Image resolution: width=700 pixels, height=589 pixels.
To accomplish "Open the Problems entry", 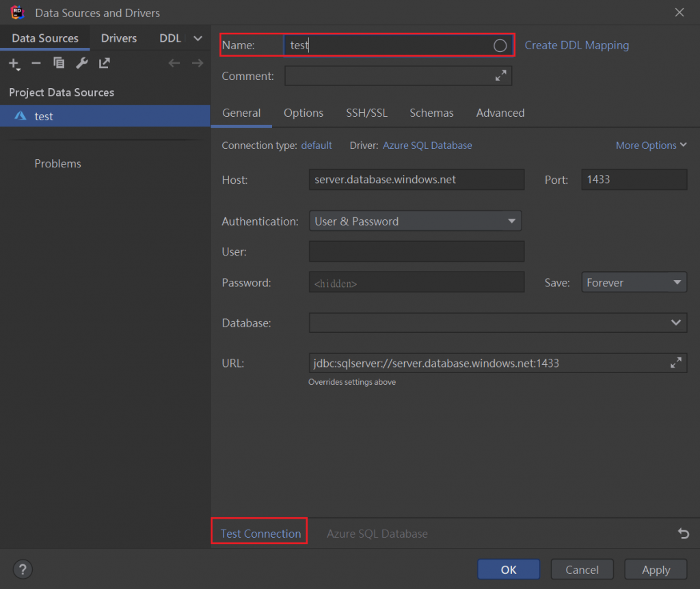I will 57,164.
